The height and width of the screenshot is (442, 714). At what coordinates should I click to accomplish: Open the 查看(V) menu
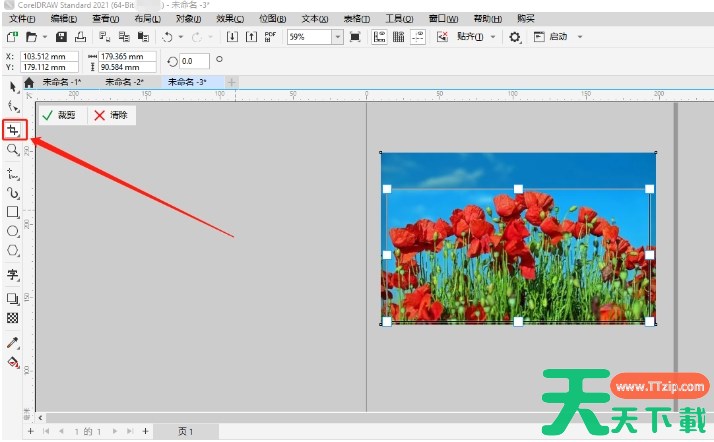106,19
